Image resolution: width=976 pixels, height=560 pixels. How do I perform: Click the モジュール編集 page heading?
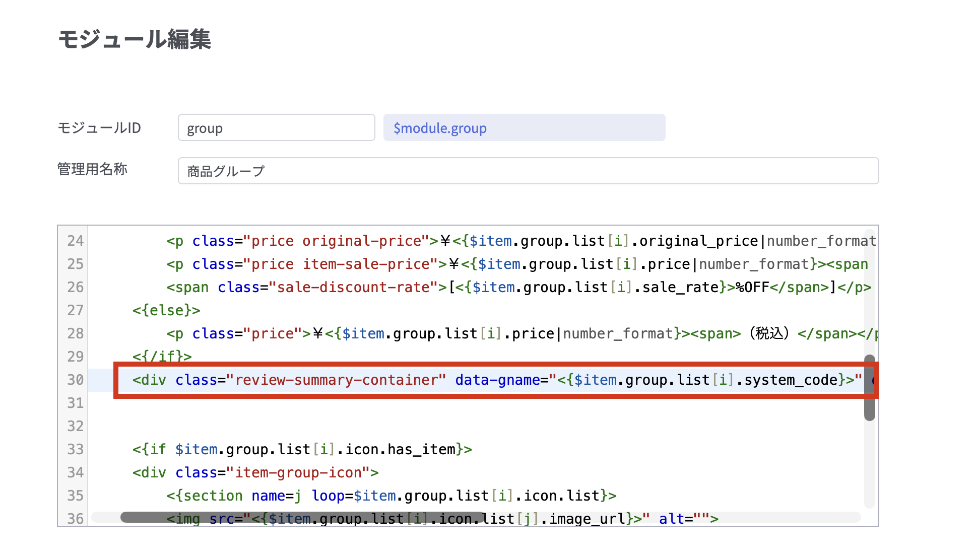pos(135,39)
